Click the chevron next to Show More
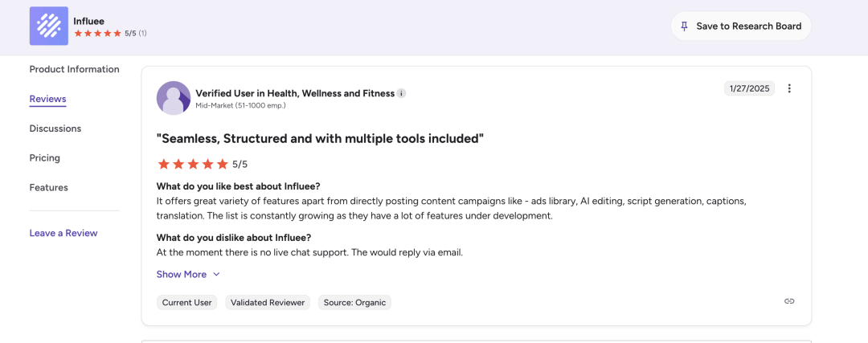This screenshot has width=868, height=343. pyautogui.click(x=216, y=274)
